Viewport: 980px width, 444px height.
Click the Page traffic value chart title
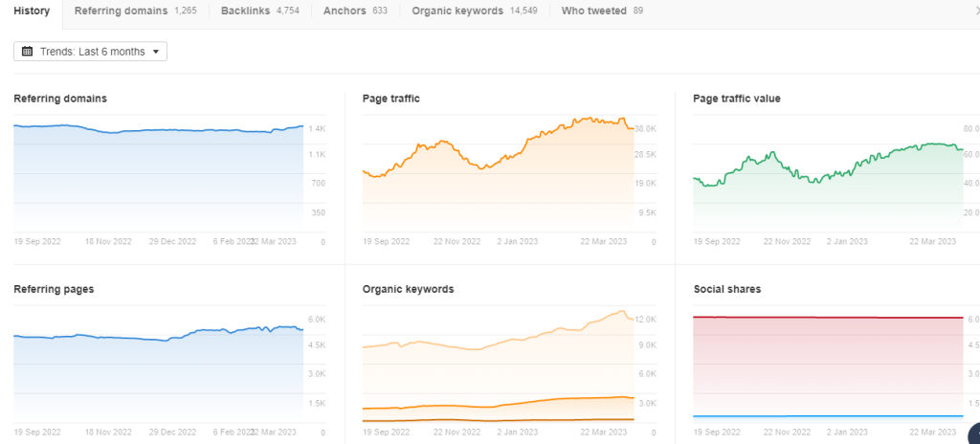coord(737,99)
